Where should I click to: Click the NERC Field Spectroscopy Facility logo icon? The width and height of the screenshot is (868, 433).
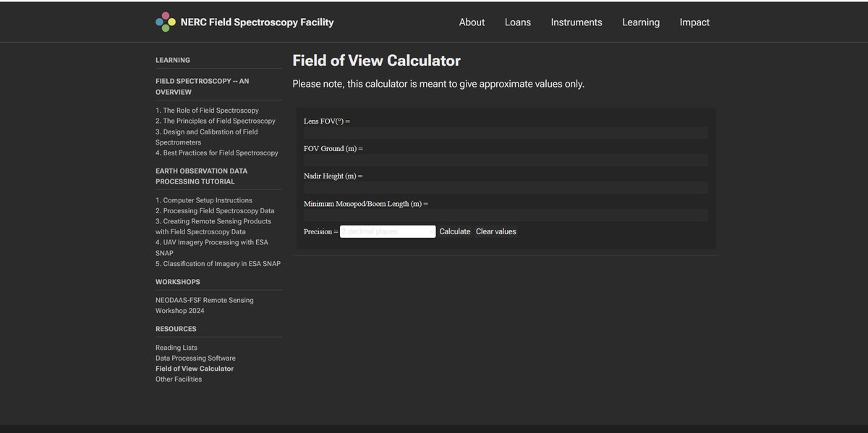(166, 22)
